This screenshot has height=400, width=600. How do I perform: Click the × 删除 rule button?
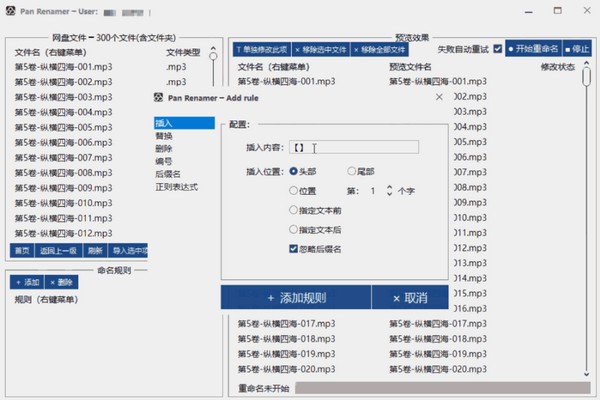coord(61,283)
